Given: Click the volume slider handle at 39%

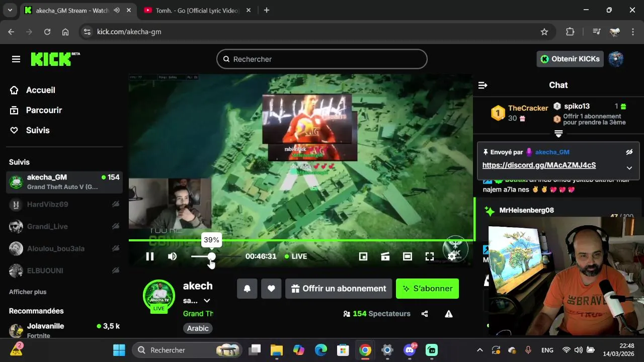Looking at the screenshot, I should (x=211, y=256).
